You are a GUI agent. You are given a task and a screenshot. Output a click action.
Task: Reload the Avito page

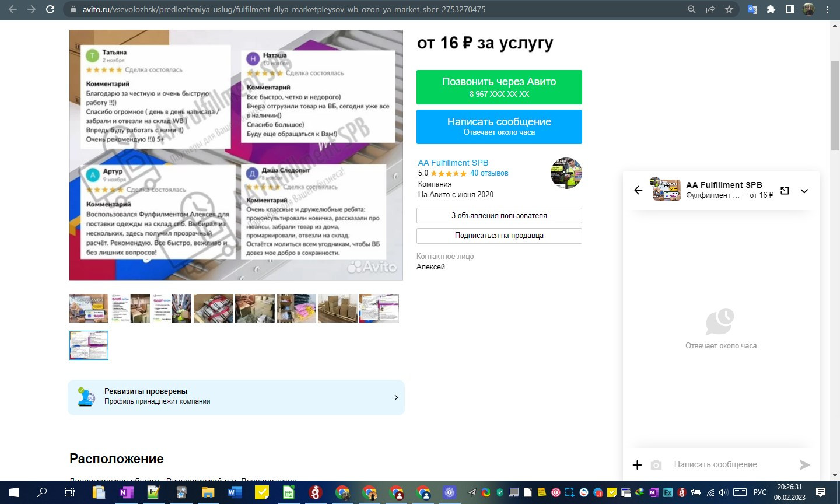(x=50, y=9)
